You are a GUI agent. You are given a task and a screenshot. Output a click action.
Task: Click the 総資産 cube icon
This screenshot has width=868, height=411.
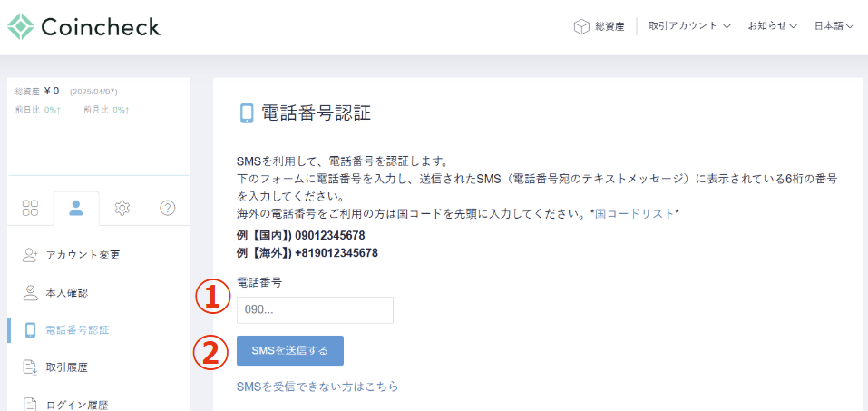pyautogui.click(x=581, y=26)
